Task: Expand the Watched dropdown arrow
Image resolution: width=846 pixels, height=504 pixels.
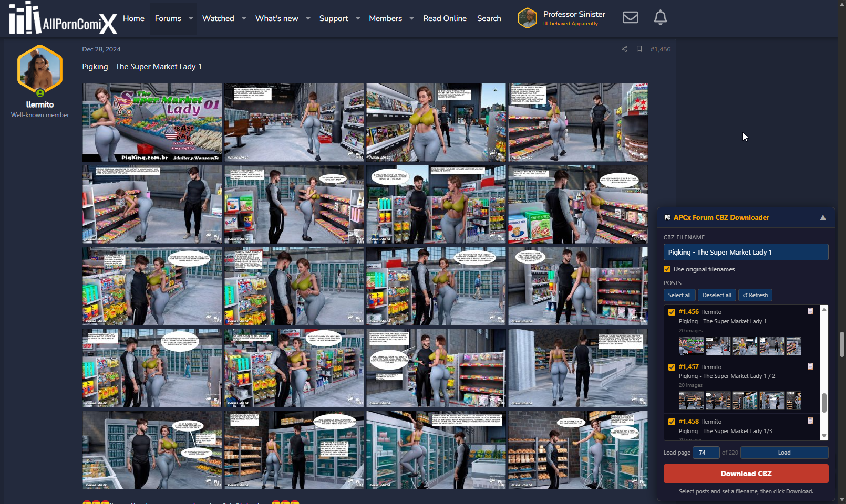Action: tap(244, 18)
